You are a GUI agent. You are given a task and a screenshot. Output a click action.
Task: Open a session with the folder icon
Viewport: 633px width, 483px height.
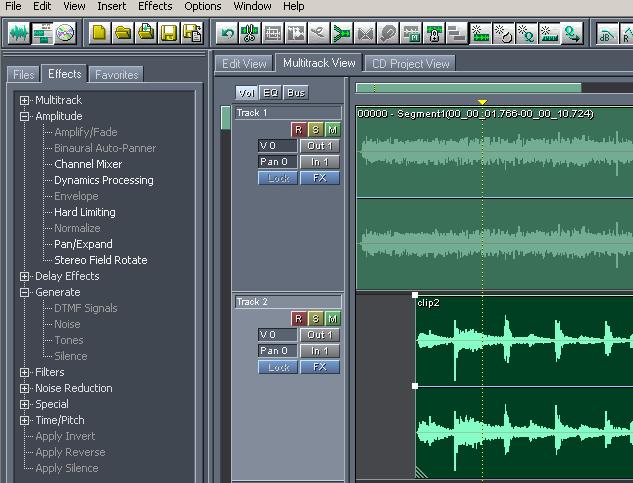(123, 33)
